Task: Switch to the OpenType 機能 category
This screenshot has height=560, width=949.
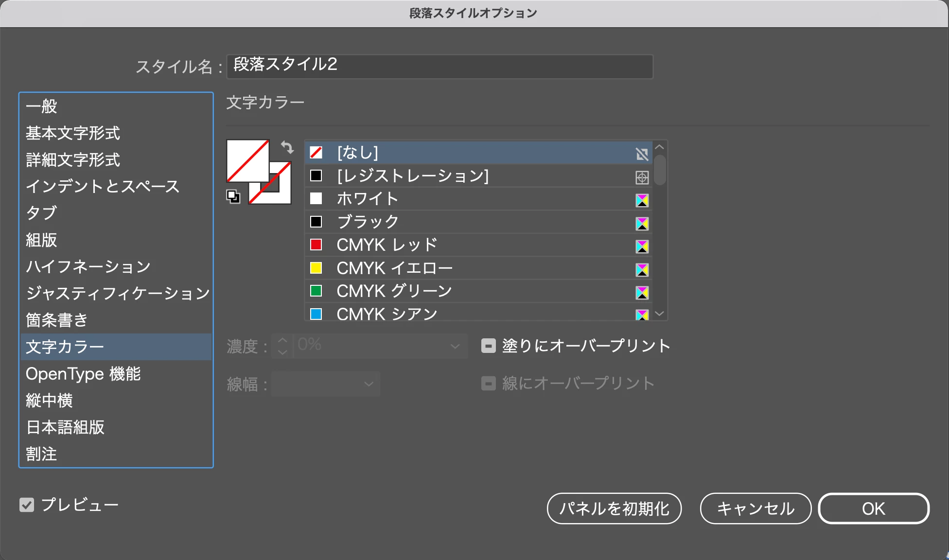Action: click(x=83, y=374)
